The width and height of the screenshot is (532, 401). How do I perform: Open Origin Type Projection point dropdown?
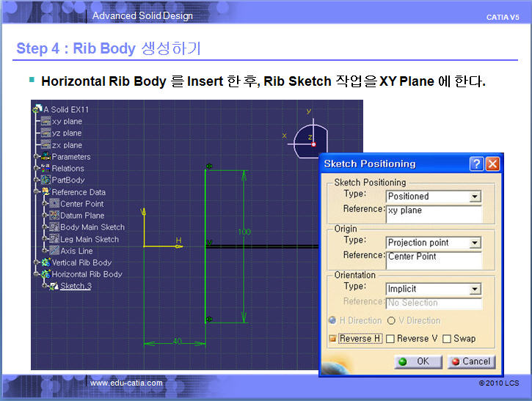[475, 243]
